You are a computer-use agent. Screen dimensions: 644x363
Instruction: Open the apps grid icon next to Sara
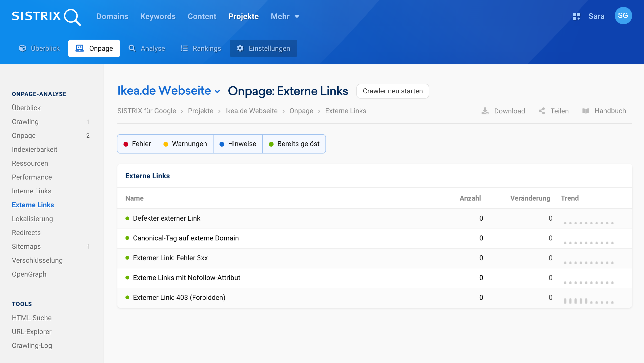pos(577,16)
